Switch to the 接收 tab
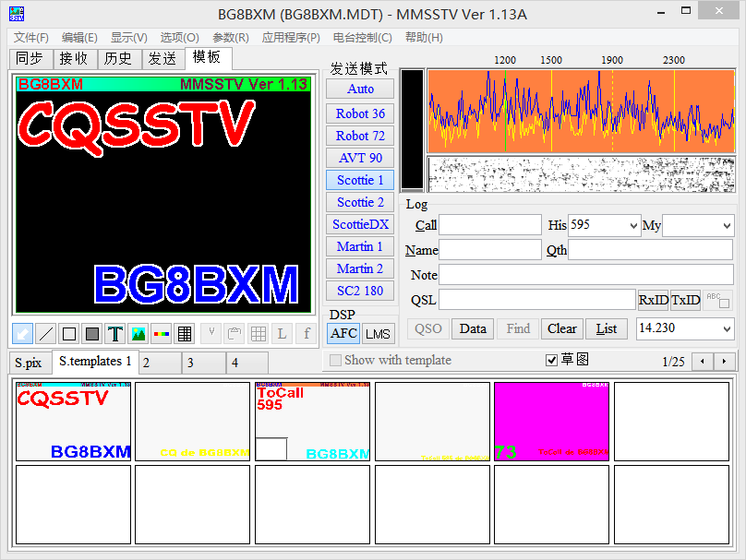This screenshot has height=560, width=746. (x=74, y=58)
